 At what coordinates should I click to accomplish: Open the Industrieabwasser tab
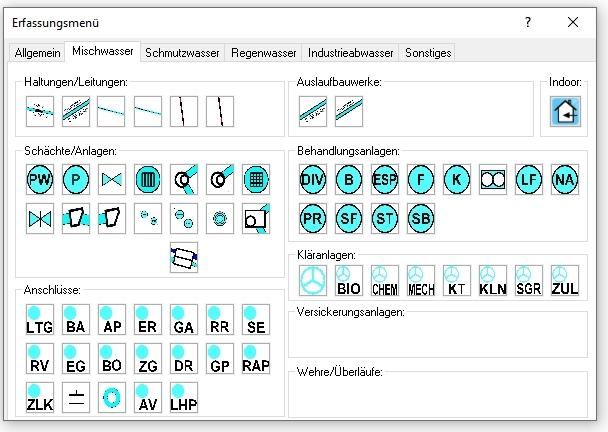[x=350, y=52]
